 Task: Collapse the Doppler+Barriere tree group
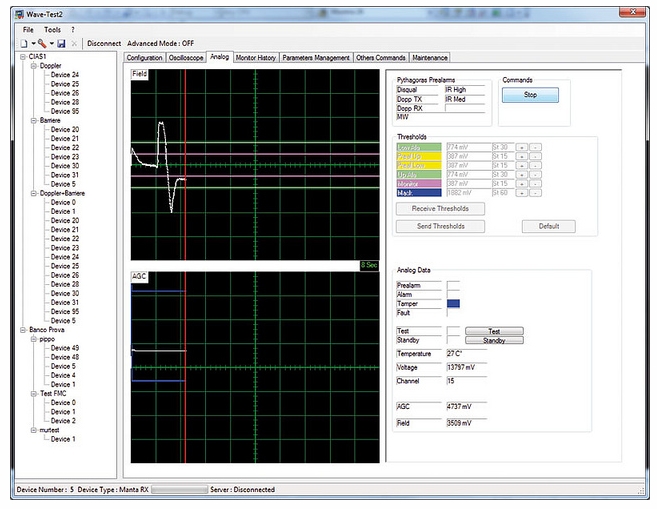[x=33, y=193]
